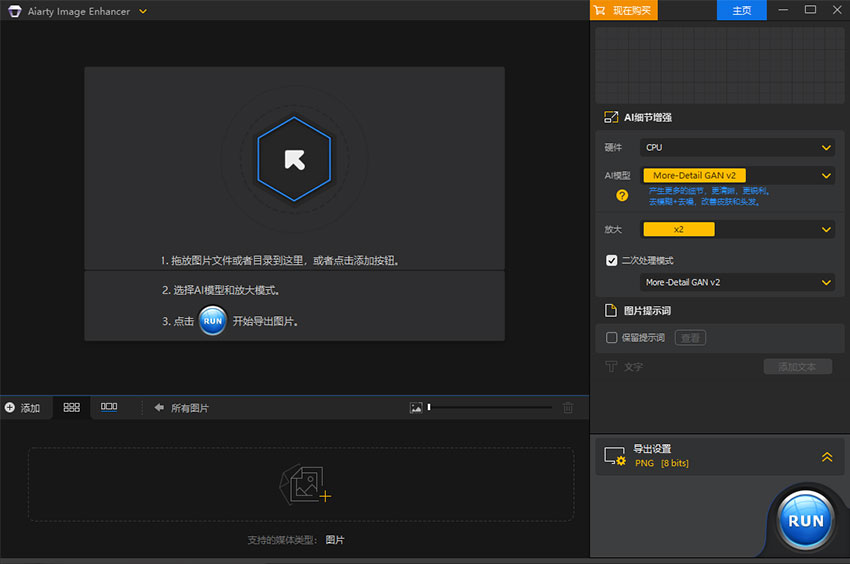The height and width of the screenshot is (564, 850).
Task: Open the Aiarty Image Enhancer title menu arrow
Action: 143,11
